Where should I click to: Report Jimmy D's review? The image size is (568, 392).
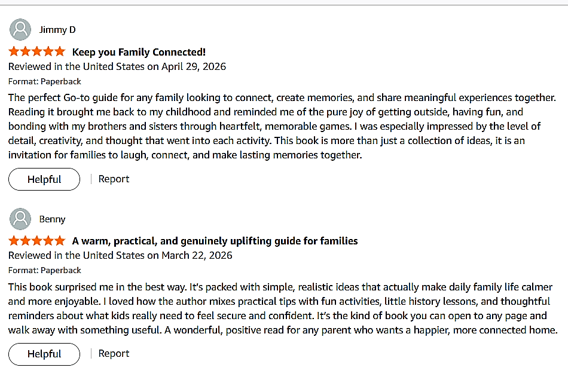tap(114, 179)
